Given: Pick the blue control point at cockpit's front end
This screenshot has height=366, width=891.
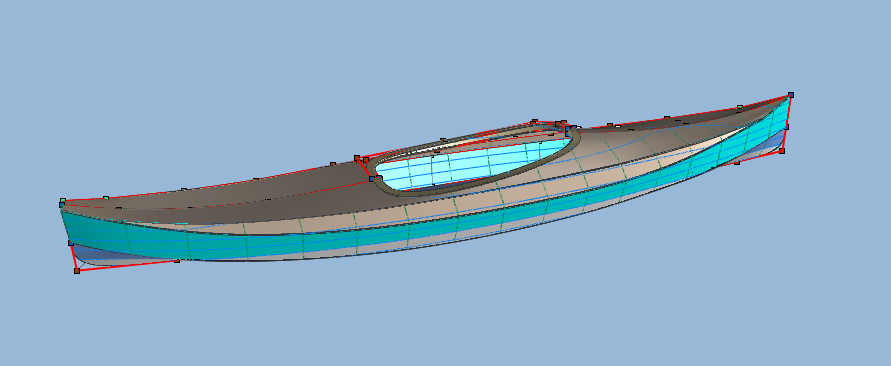Looking at the screenshot, I should [x=568, y=130].
